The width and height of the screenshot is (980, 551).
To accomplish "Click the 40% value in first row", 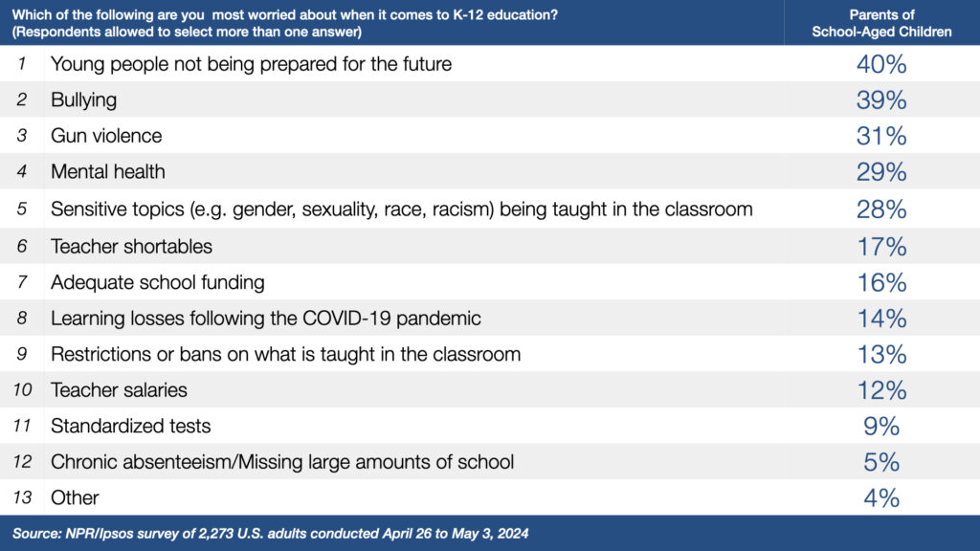I will tap(881, 64).
